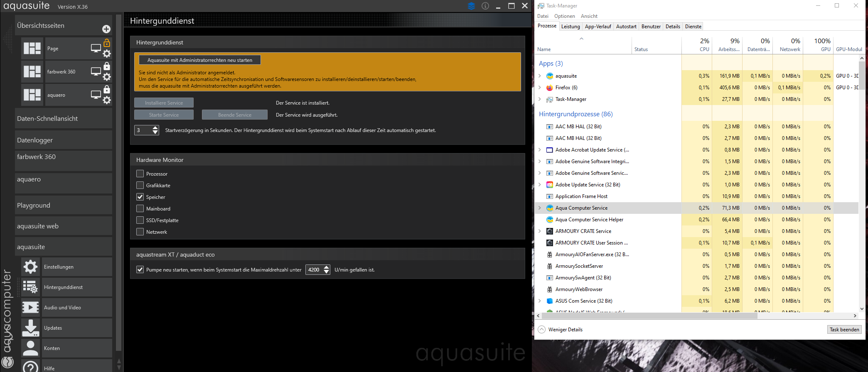Open the Hilfe question mark icon
The image size is (868, 372).
pyautogui.click(x=31, y=367)
